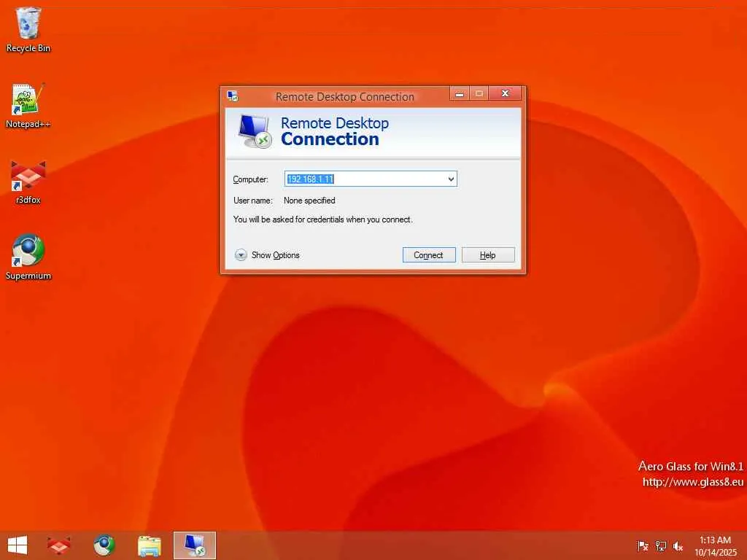
Task: Click the 'None specified' user name text
Action: pyautogui.click(x=309, y=201)
